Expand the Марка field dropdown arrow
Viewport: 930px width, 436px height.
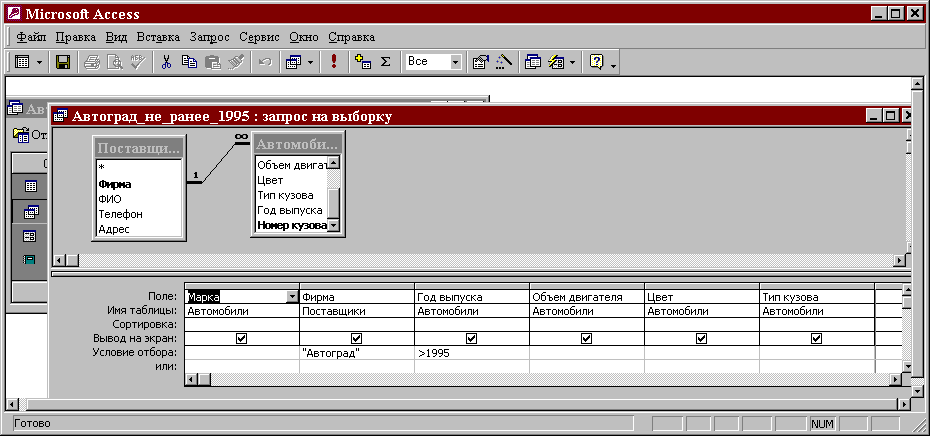pos(292,297)
